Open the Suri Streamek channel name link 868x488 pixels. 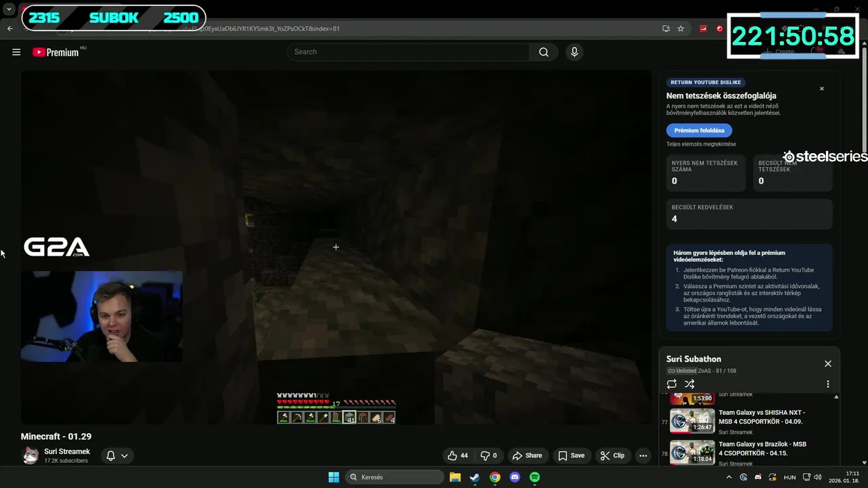click(67, 451)
